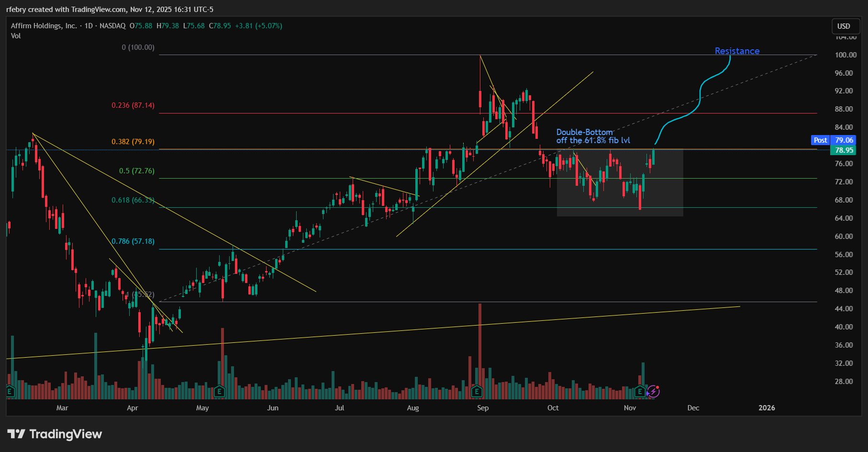Click the earnings E marker near May
The image size is (868, 452).
coord(219,392)
